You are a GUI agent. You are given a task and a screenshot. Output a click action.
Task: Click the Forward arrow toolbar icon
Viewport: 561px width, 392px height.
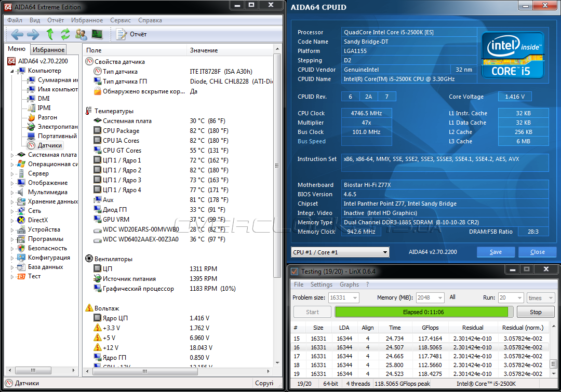(x=33, y=35)
